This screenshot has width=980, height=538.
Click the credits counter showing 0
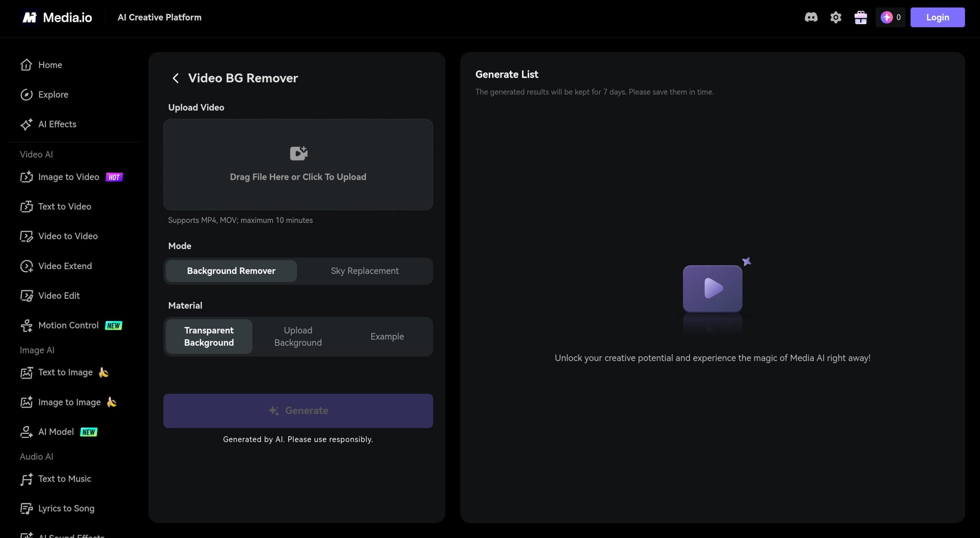tap(890, 17)
